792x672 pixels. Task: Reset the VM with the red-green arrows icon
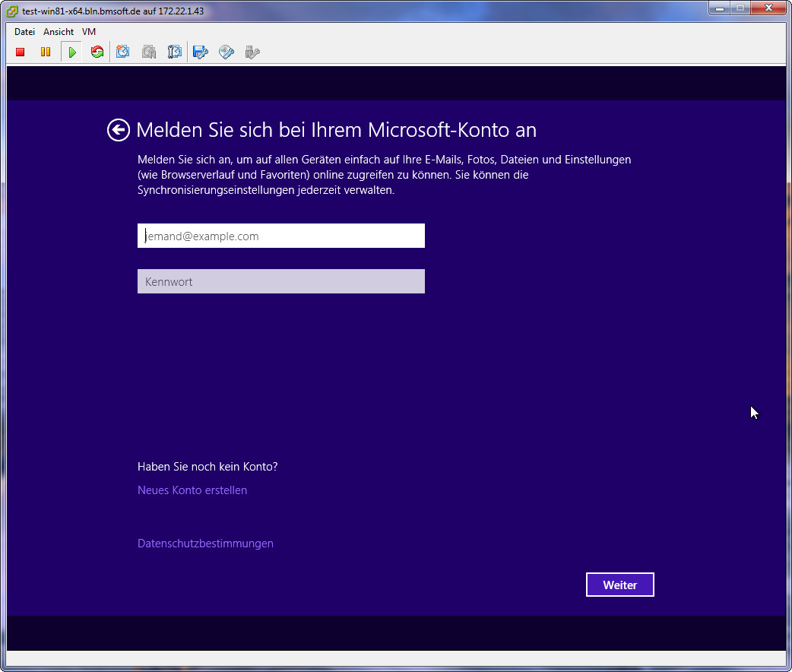pos(97,52)
